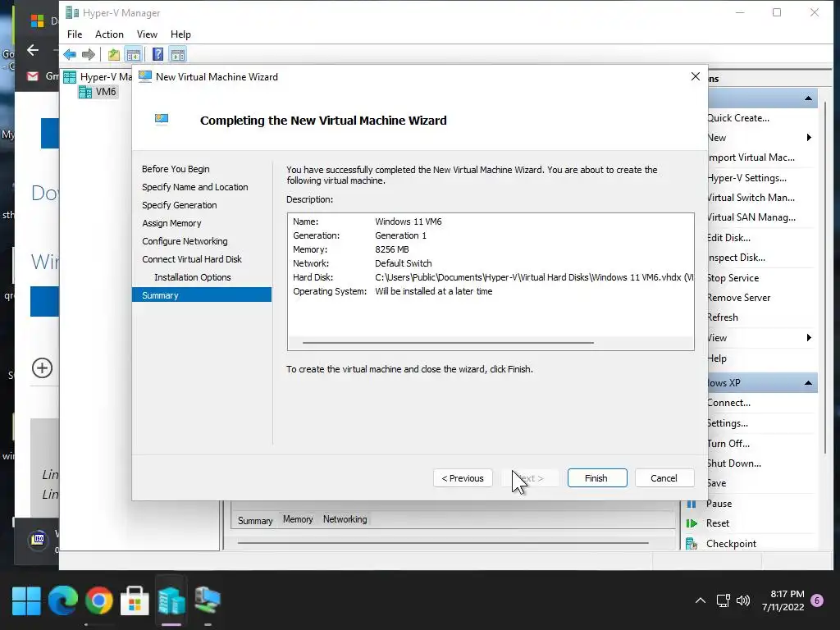Toggle the Show/Hide Console Tree icon
This screenshot has height=630, width=840.
coord(134,54)
